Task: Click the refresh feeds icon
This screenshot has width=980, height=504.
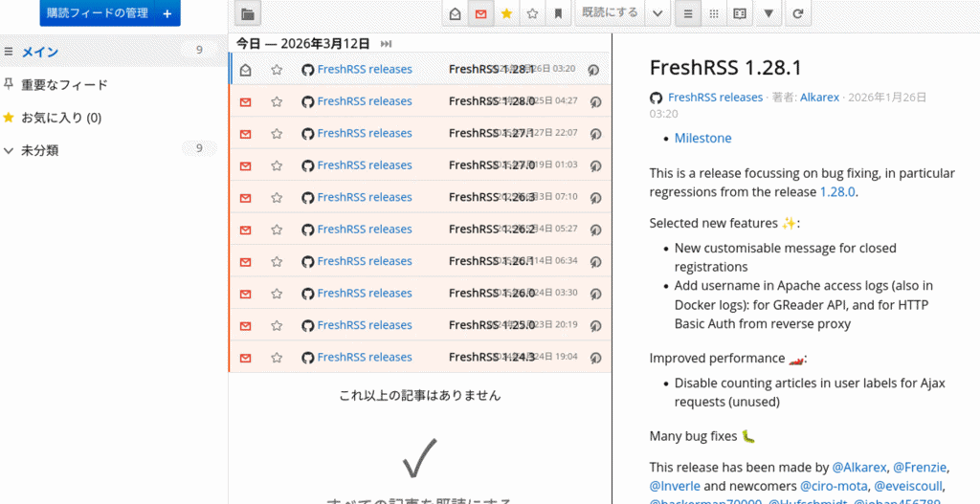Action: pyautogui.click(x=797, y=14)
